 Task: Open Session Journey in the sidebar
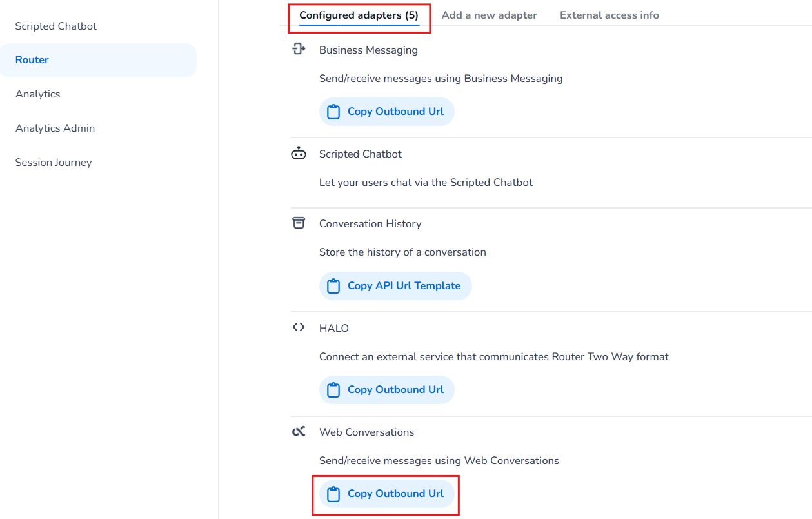[x=54, y=163]
